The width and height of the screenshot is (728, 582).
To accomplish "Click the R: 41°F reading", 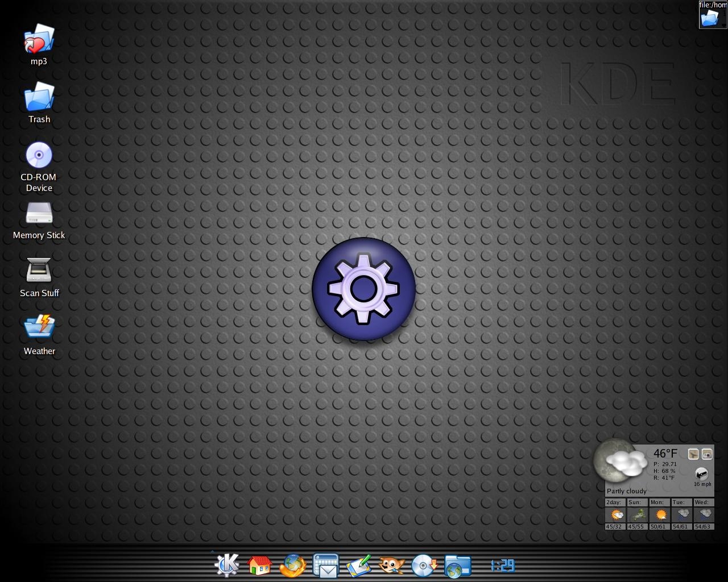I will [664, 478].
